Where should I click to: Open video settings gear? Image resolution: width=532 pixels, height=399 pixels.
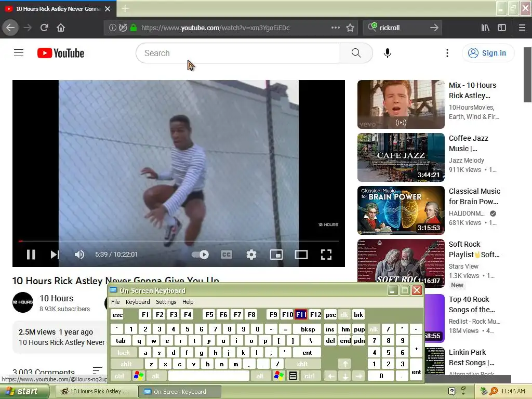251,255
